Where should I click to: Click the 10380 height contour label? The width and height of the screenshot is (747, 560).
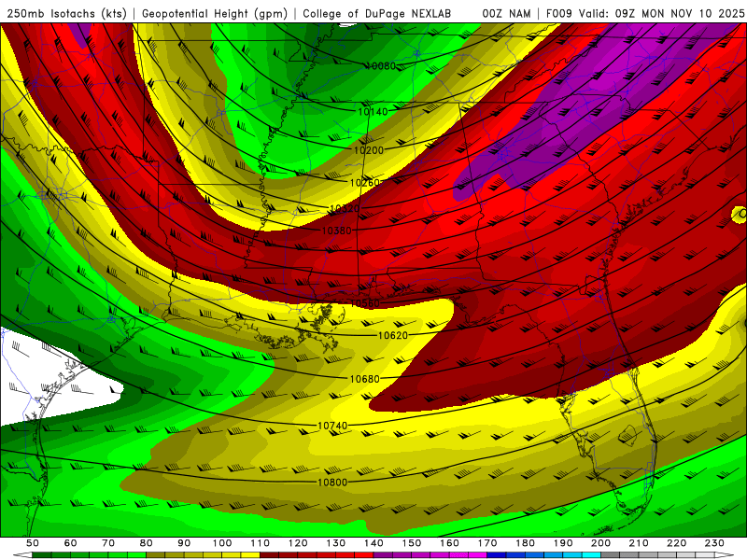click(x=336, y=231)
